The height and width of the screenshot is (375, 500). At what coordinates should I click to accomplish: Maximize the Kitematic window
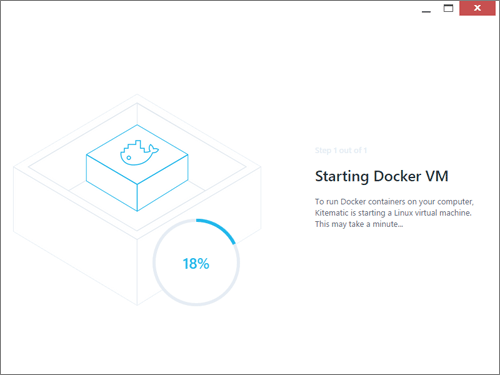tap(448, 8)
